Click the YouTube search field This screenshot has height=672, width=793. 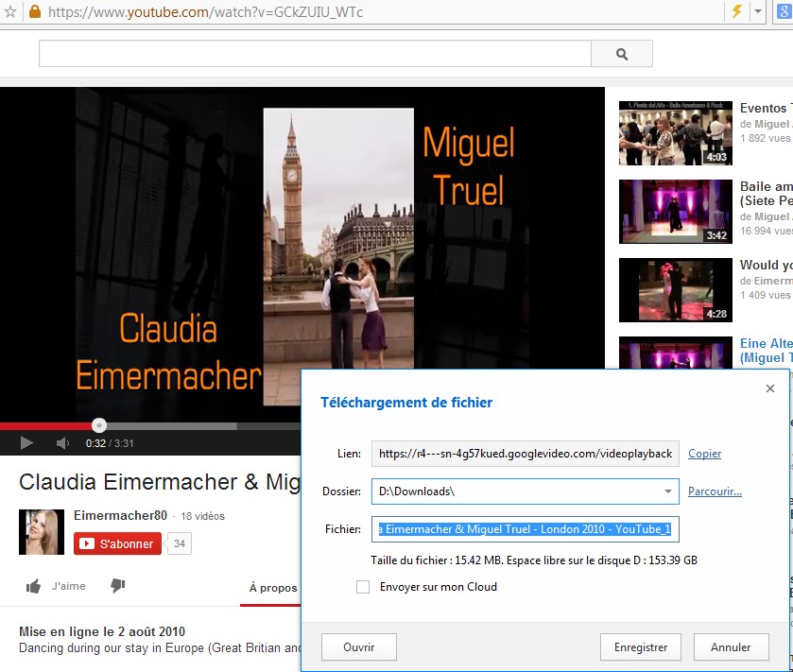click(x=315, y=54)
